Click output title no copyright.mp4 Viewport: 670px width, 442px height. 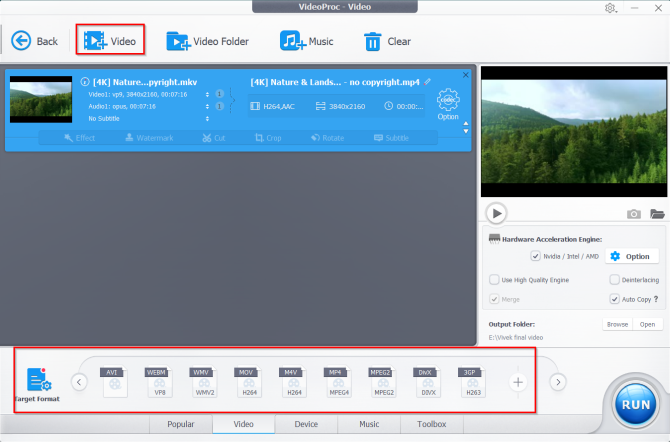[335, 82]
